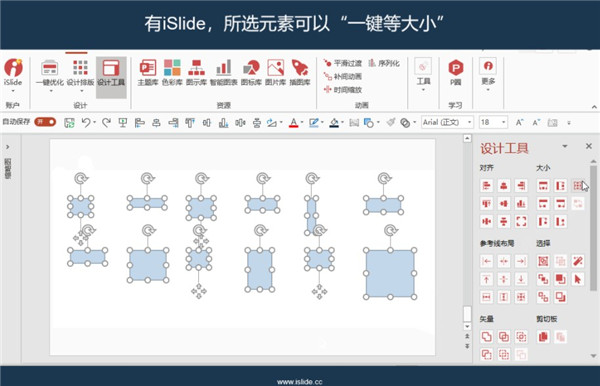Viewport: 600px width, 386px height.
Task: Open the 设计工具 panel options arrow
Action: click(564, 146)
